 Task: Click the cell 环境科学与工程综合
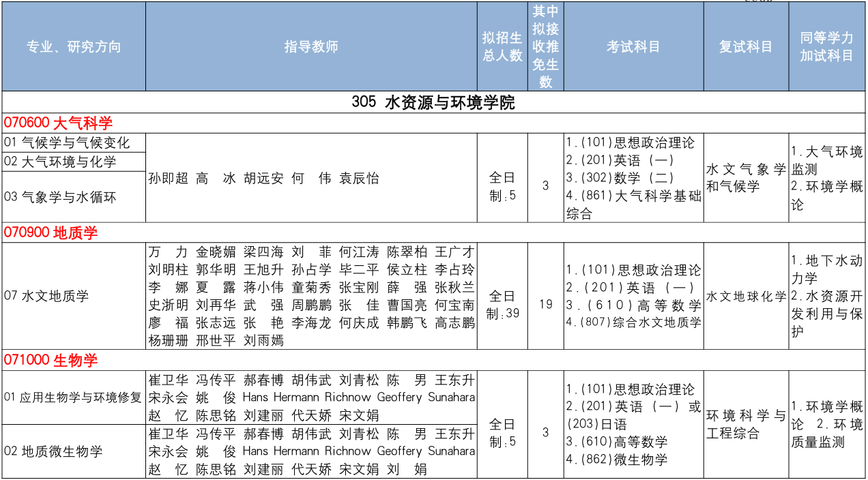coord(747,424)
